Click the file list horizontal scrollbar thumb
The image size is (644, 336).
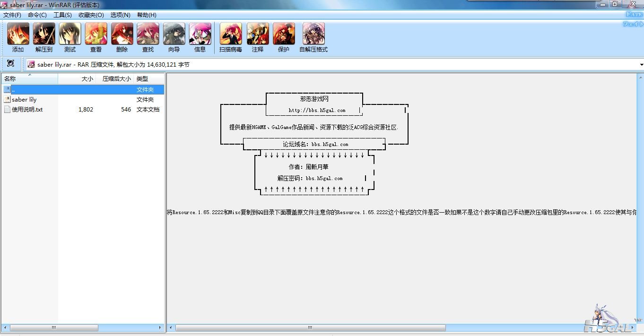pos(54,327)
